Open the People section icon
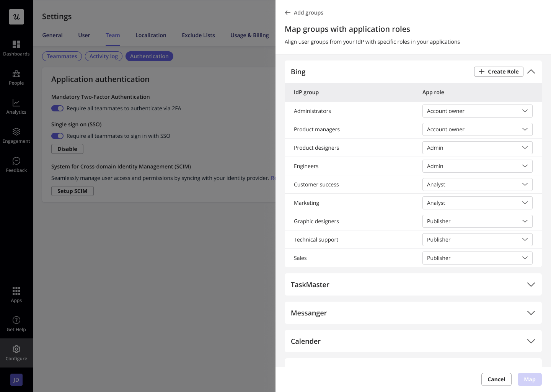The height and width of the screenshot is (392, 551). click(16, 73)
